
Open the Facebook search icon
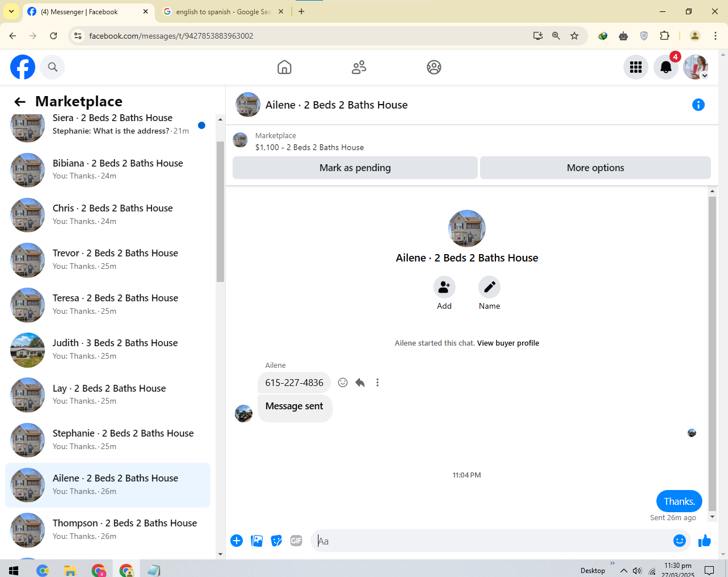53,67
